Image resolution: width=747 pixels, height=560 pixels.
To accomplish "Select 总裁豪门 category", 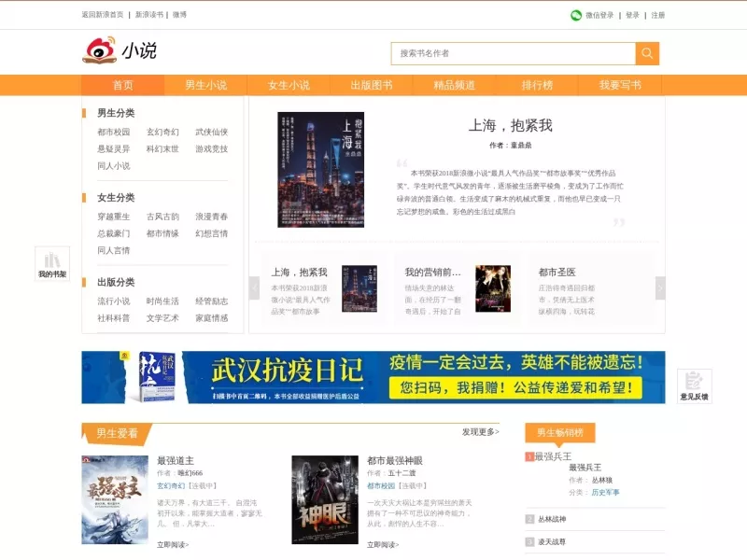I will [113, 233].
